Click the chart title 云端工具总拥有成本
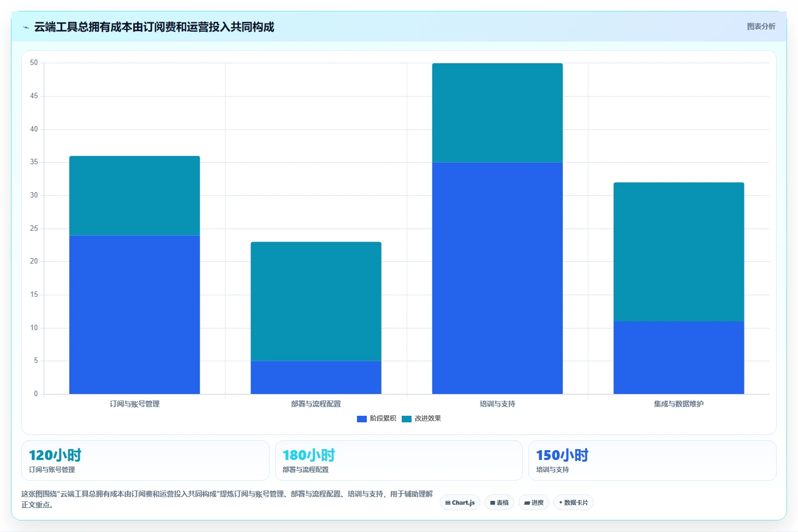798x532 pixels. (x=154, y=27)
